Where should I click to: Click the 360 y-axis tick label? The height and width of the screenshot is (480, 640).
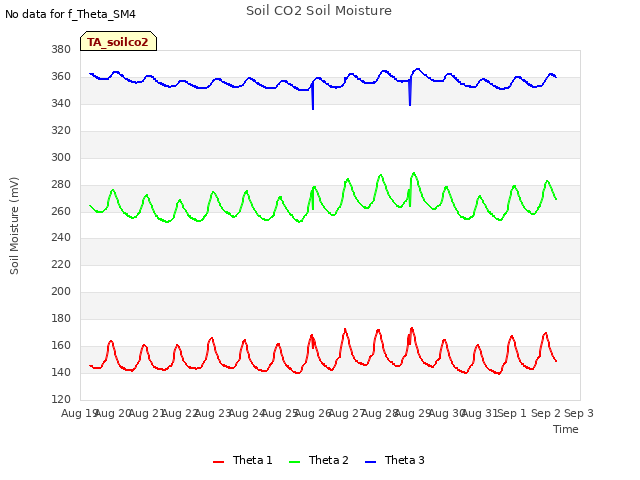tap(61, 76)
